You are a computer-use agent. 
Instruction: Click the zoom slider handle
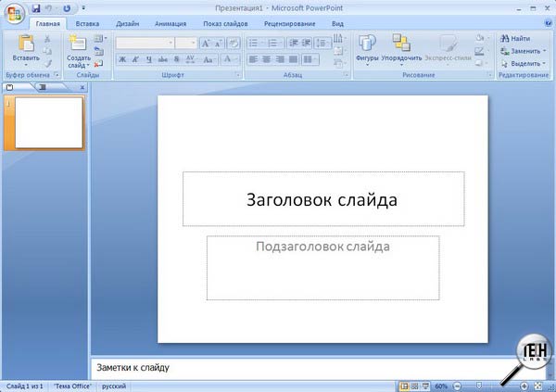coord(479,386)
